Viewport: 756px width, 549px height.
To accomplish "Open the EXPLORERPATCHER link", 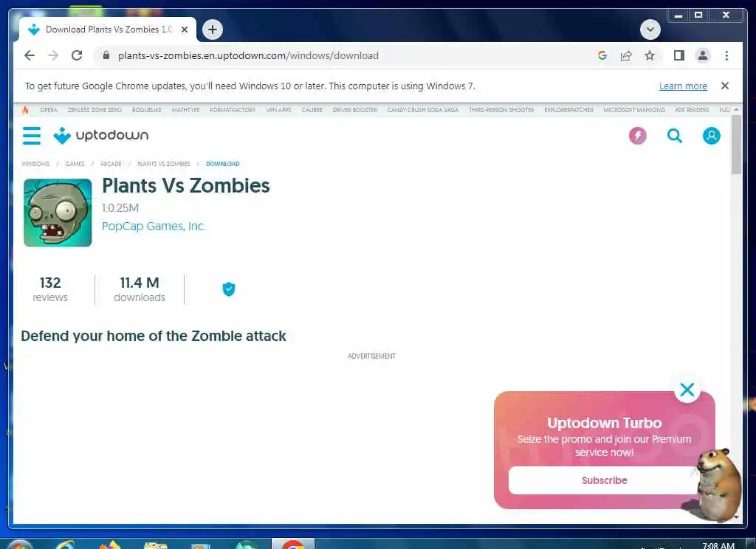I will click(x=569, y=110).
